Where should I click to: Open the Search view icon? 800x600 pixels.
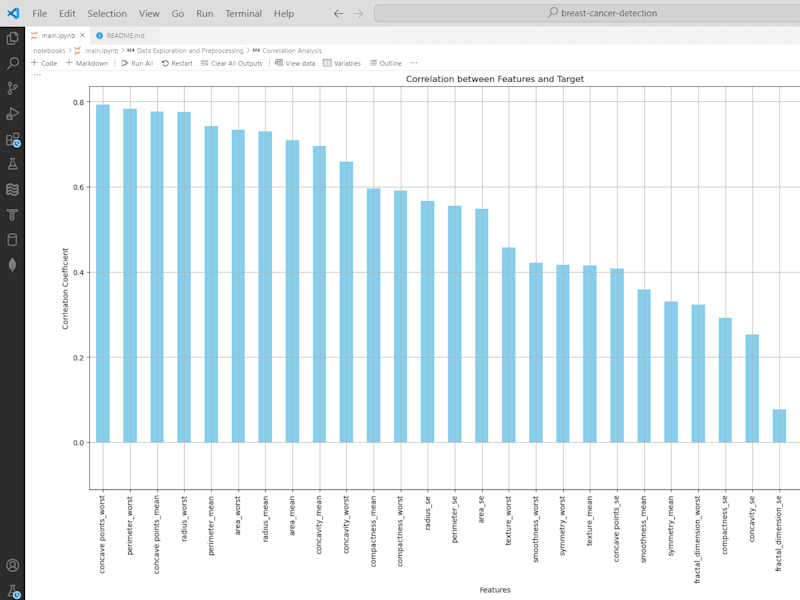click(12, 63)
